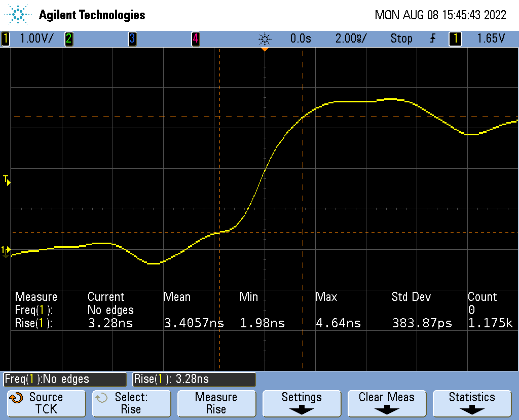Click the rising edge trigger slope icon
519x420 pixels.
tap(432, 39)
